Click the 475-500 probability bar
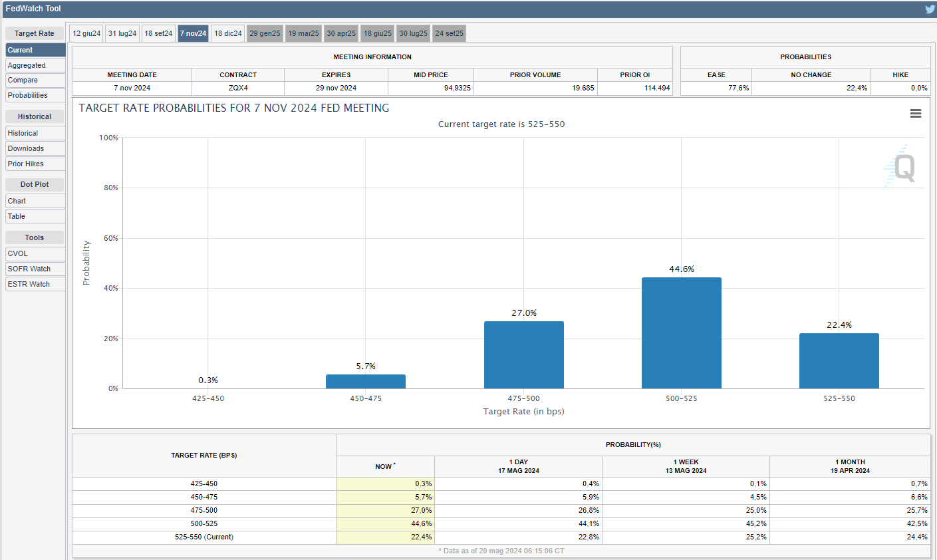 [x=523, y=354]
